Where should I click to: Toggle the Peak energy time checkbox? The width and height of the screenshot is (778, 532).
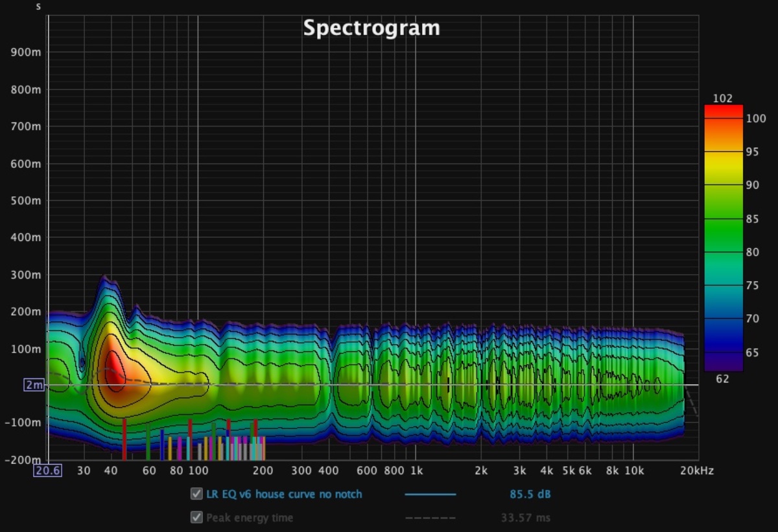[x=196, y=518]
